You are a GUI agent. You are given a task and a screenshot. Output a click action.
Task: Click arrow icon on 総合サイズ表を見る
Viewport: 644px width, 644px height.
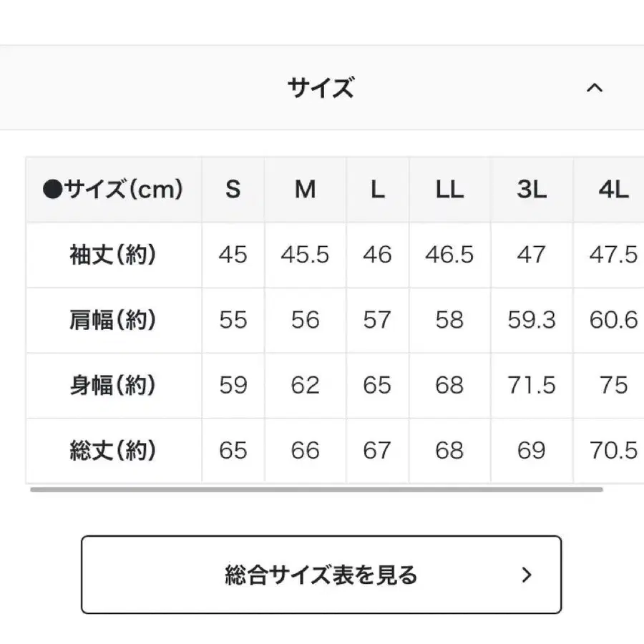pos(527,575)
